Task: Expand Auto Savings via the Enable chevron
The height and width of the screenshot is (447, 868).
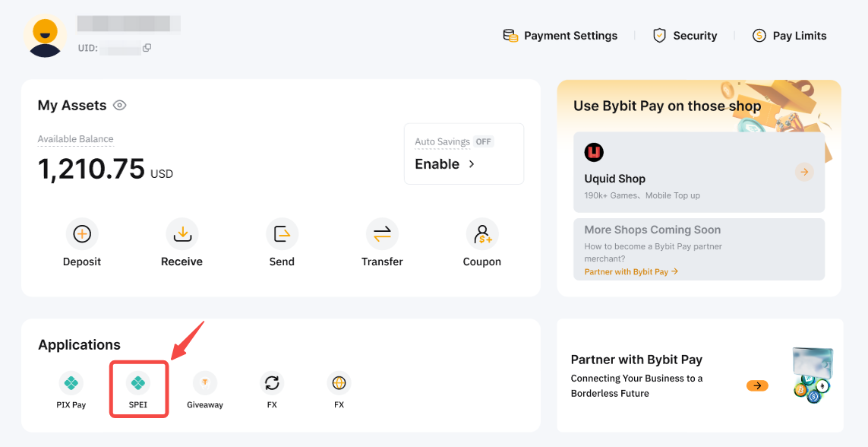Action: (471, 164)
